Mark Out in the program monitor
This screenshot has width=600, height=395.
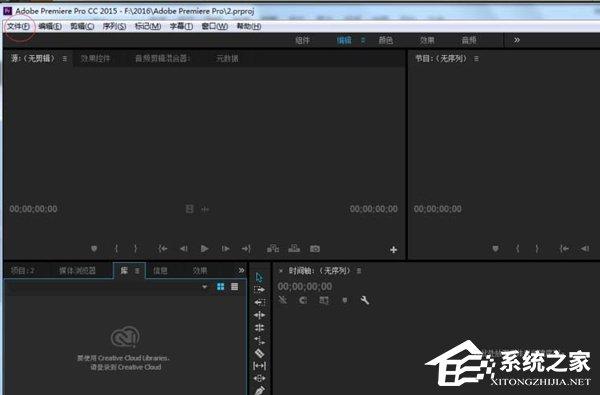point(537,249)
